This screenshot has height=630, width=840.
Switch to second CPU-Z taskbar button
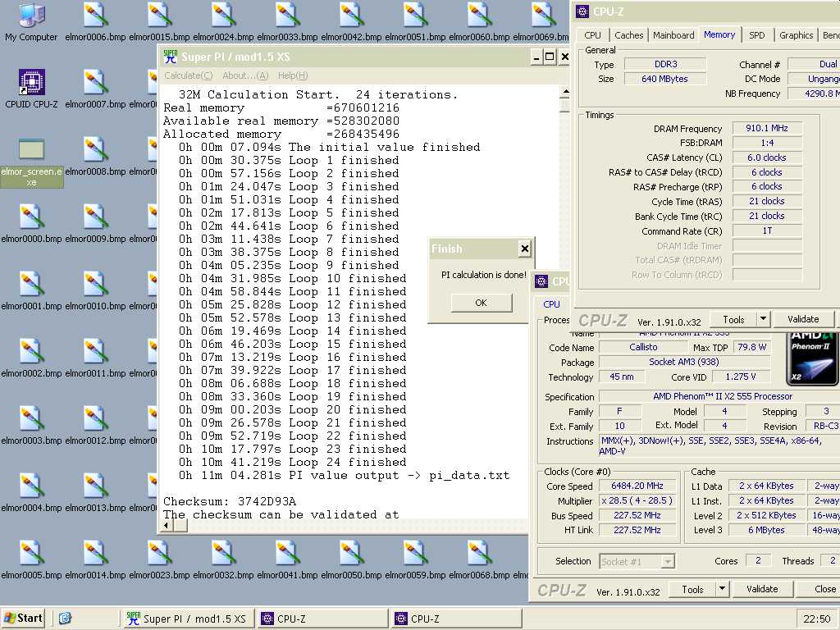[456, 619]
